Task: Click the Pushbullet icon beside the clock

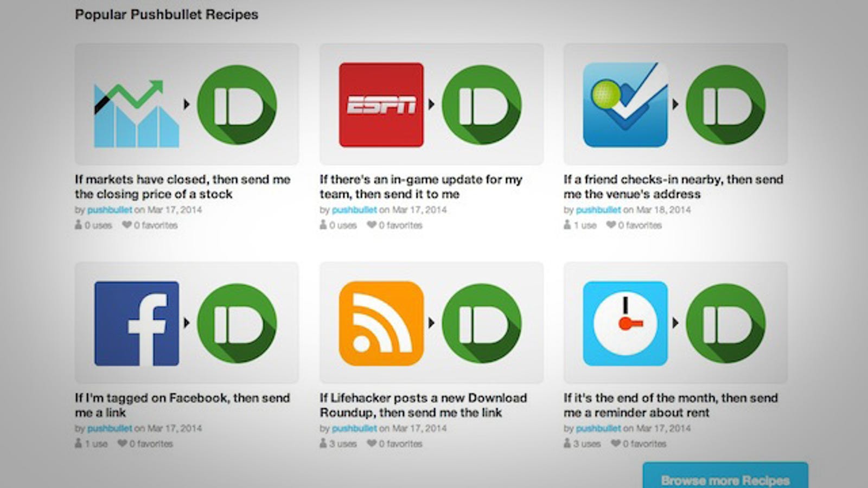Action: pos(726,323)
